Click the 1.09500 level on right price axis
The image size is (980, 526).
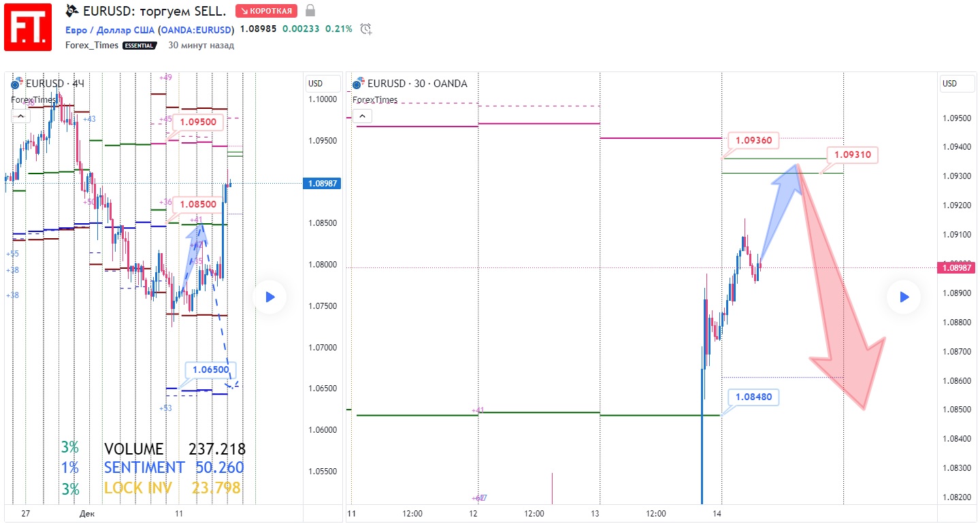tap(958, 118)
